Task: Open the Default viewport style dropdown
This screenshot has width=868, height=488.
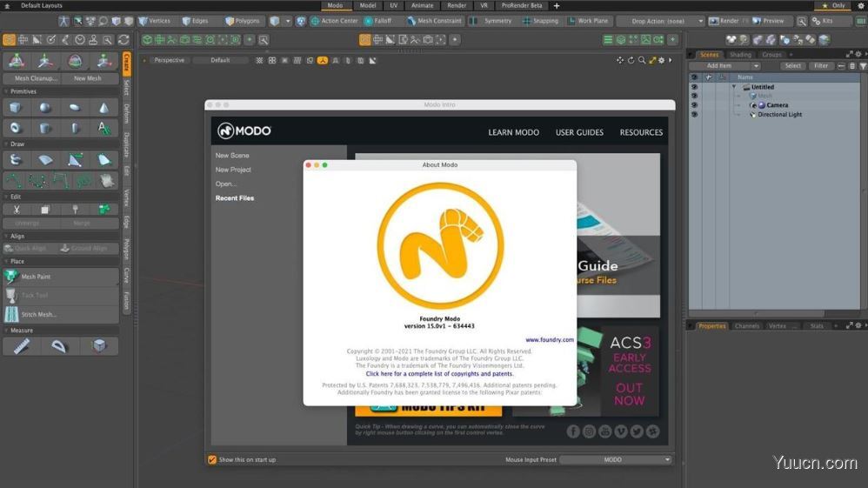Action: (x=220, y=60)
